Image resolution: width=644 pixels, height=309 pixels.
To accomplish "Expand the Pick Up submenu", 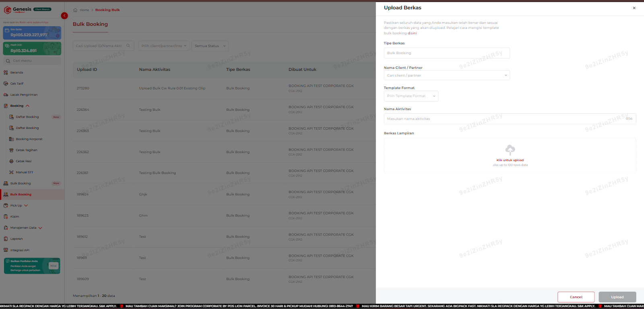I will (26, 205).
